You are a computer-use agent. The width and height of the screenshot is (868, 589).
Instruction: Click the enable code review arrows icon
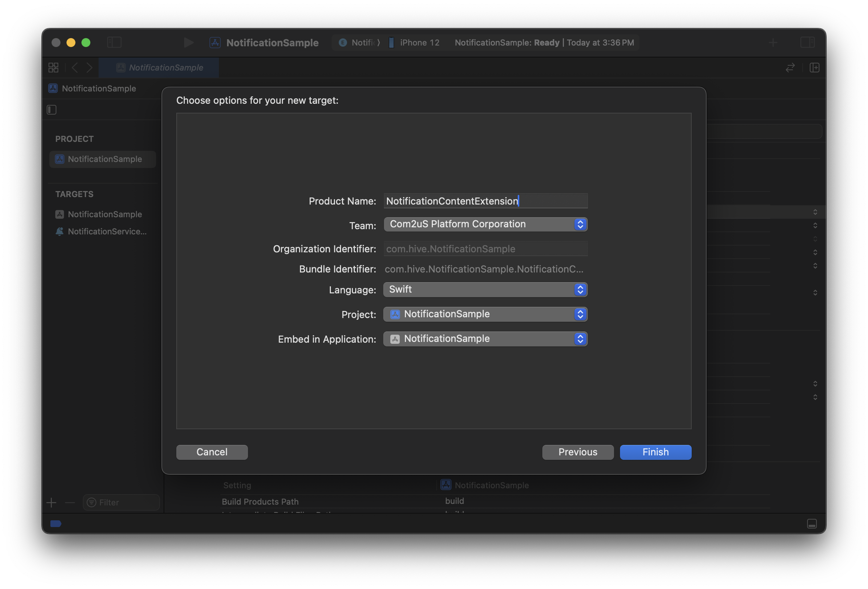click(x=790, y=68)
